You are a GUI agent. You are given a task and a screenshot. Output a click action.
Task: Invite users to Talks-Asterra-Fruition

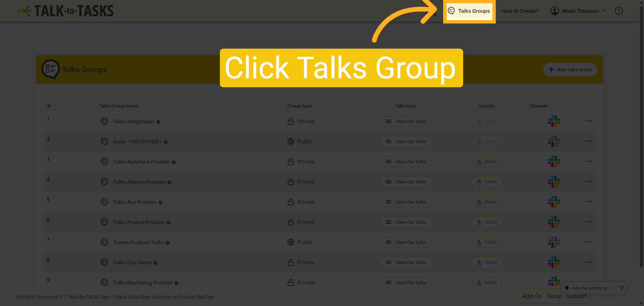tap(487, 182)
